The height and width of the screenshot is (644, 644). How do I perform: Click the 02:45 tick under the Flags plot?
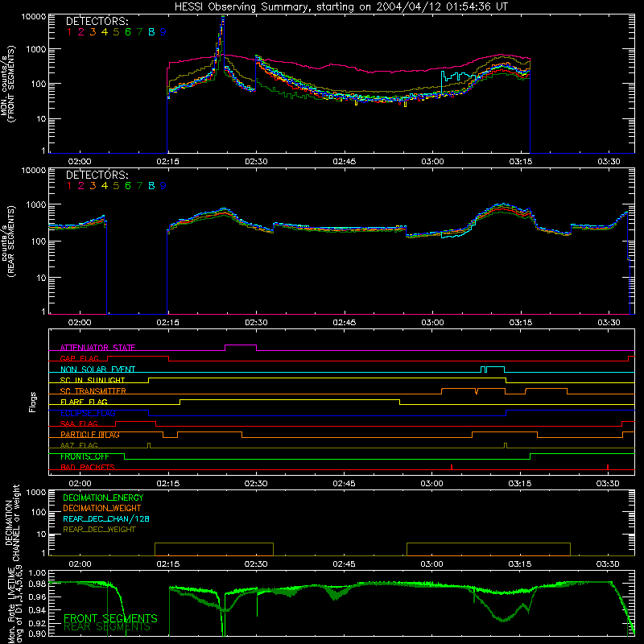point(345,484)
